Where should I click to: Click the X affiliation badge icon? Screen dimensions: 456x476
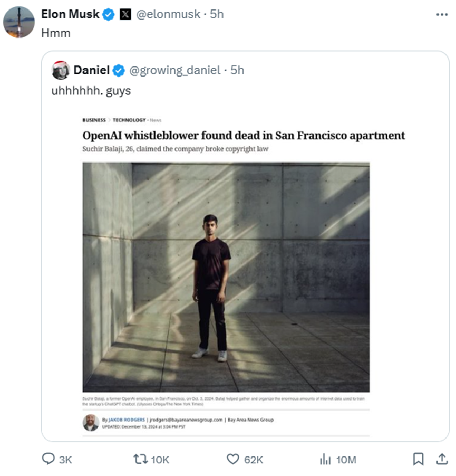coord(125,15)
